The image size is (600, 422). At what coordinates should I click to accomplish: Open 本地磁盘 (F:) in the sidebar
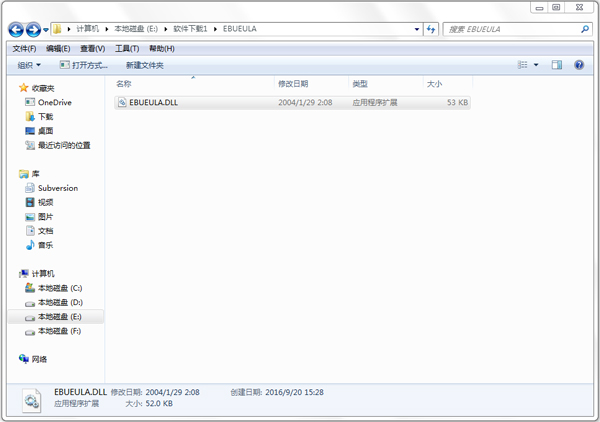[59, 331]
